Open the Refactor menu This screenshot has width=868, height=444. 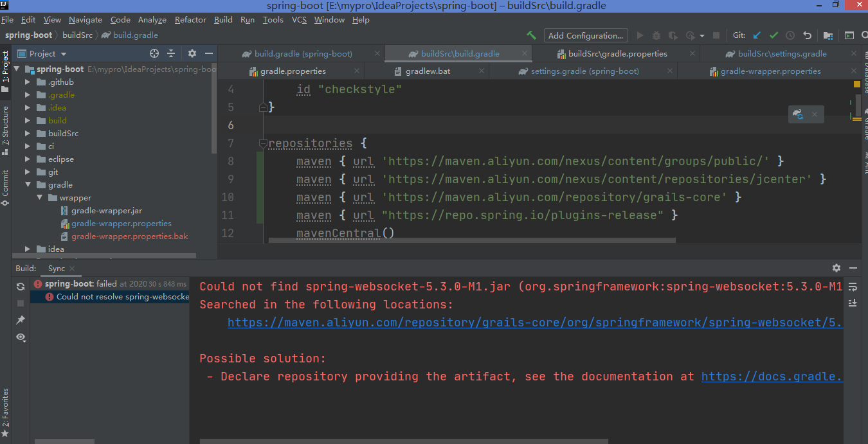190,20
